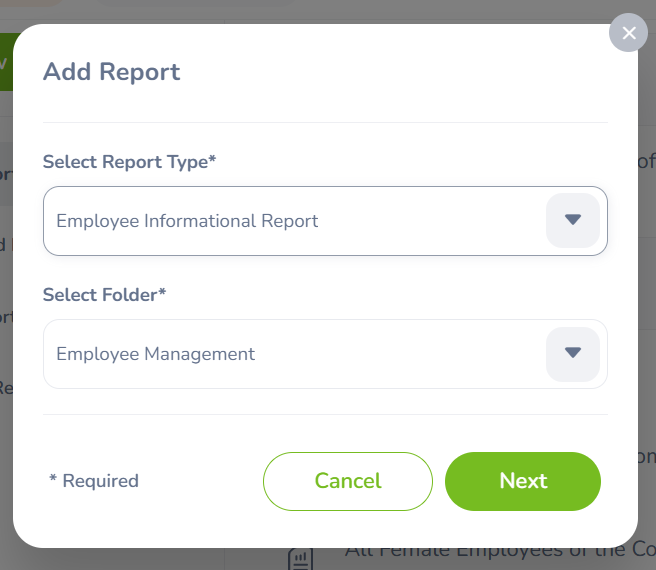Open the All Female Employees report link

coord(500,551)
